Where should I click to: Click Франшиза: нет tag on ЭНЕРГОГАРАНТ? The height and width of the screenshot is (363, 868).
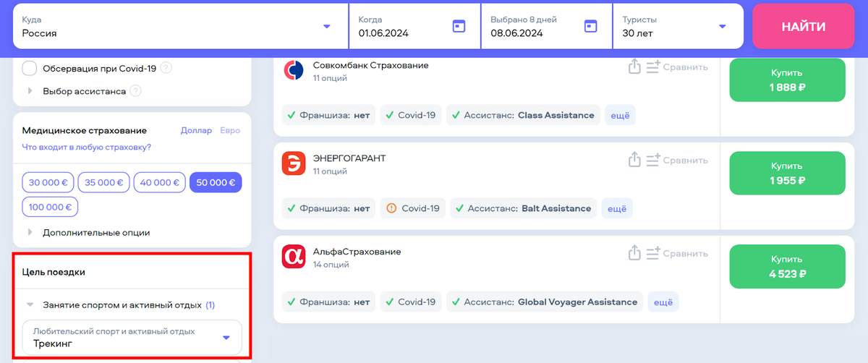point(329,208)
